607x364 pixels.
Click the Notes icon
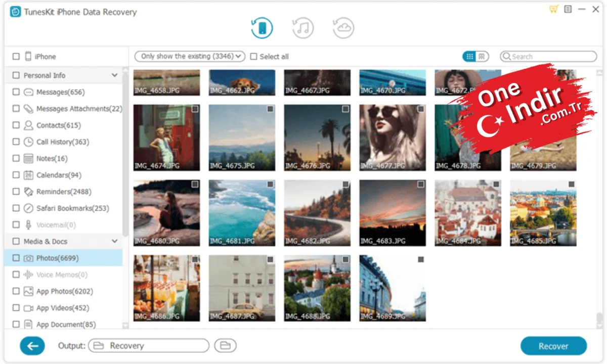click(x=29, y=159)
